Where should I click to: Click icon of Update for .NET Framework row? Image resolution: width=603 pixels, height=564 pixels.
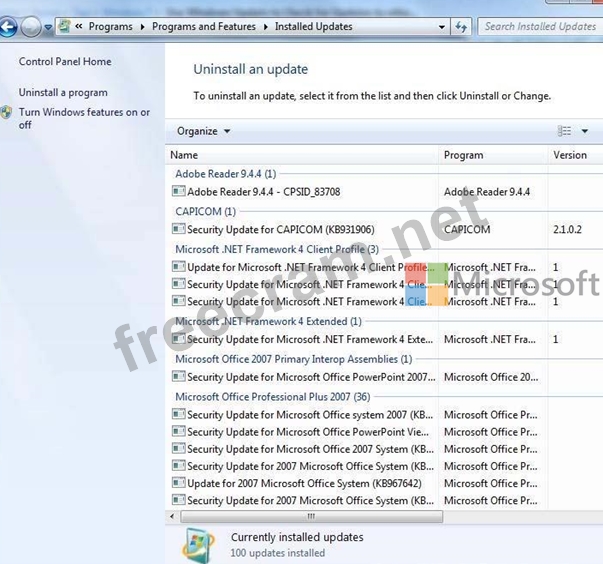[x=178, y=266]
